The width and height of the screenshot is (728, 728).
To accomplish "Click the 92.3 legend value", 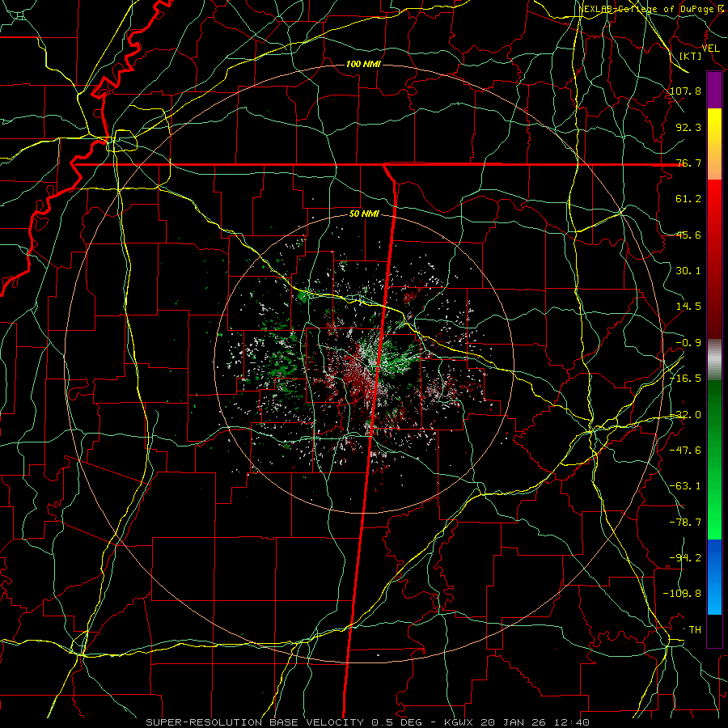I will click(688, 127).
